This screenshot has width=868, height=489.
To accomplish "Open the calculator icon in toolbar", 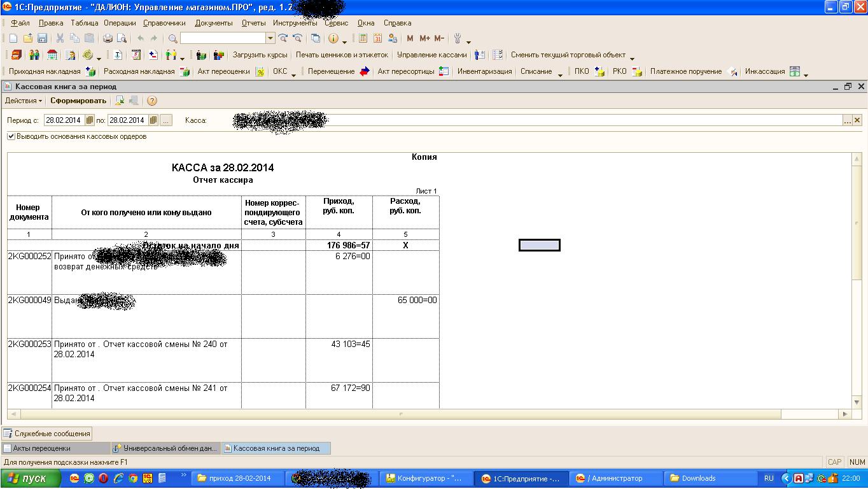I will [x=363, y=38].
